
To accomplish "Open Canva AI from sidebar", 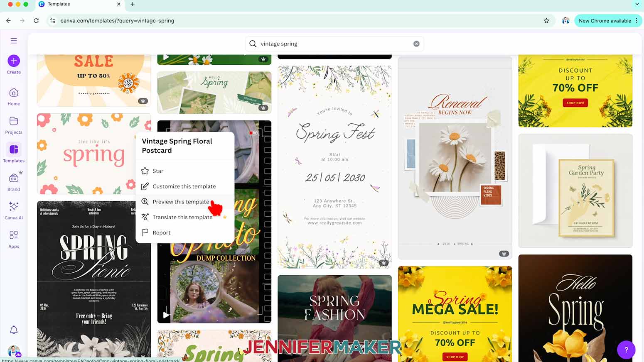I will click(14, 210).
